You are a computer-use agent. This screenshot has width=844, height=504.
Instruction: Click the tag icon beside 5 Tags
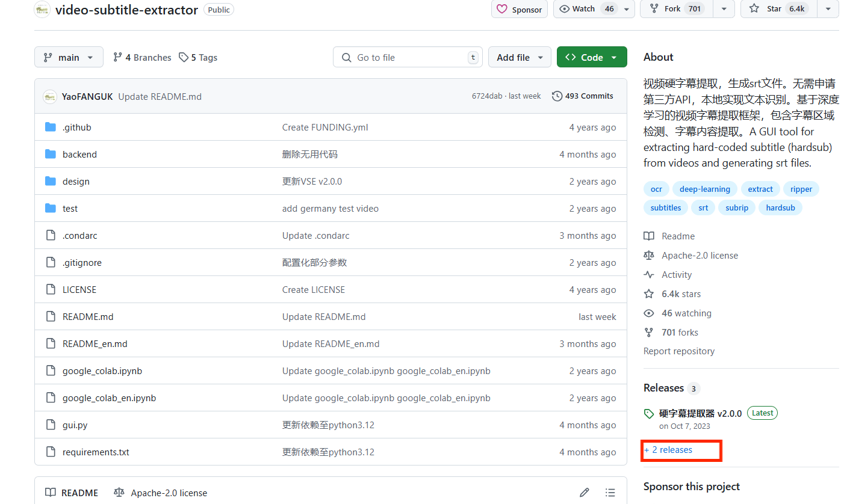[184, 58]
